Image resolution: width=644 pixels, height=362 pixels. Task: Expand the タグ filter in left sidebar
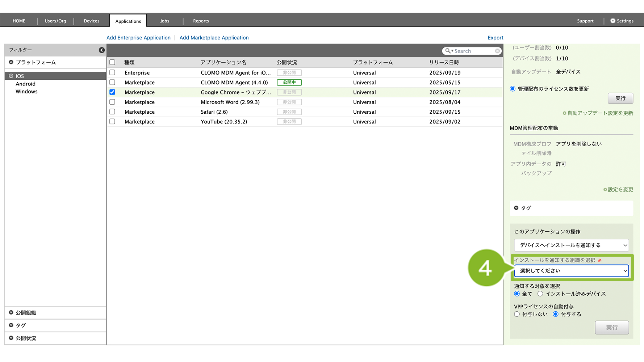(11, 325)
